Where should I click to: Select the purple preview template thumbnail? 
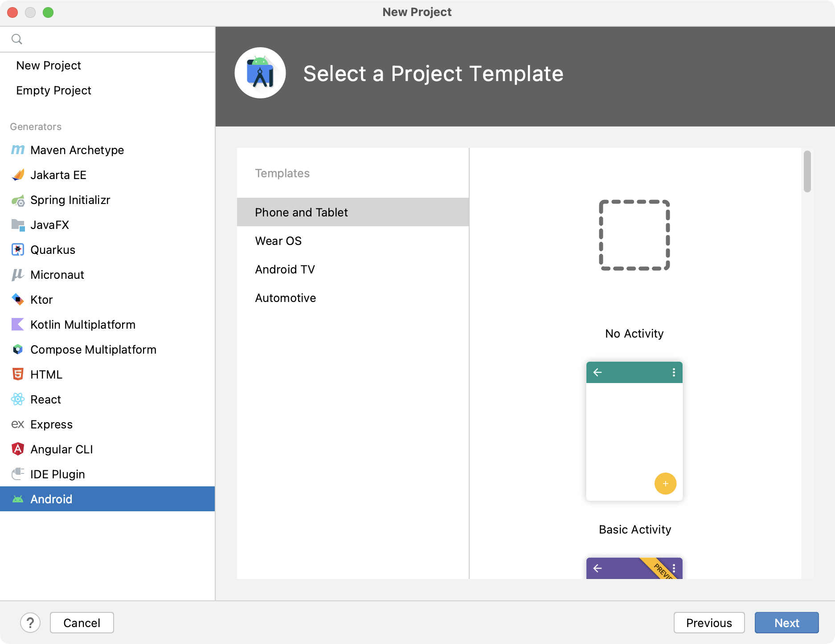(x=634, y=568)
